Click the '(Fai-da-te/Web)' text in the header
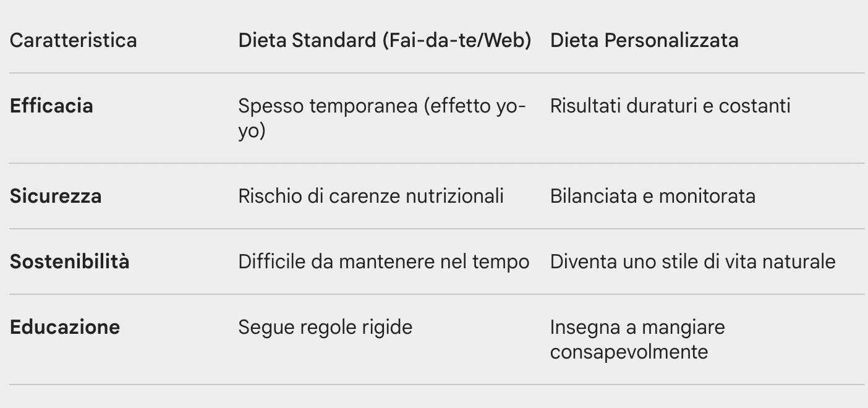The image size is (868, 408). (456, 41)
